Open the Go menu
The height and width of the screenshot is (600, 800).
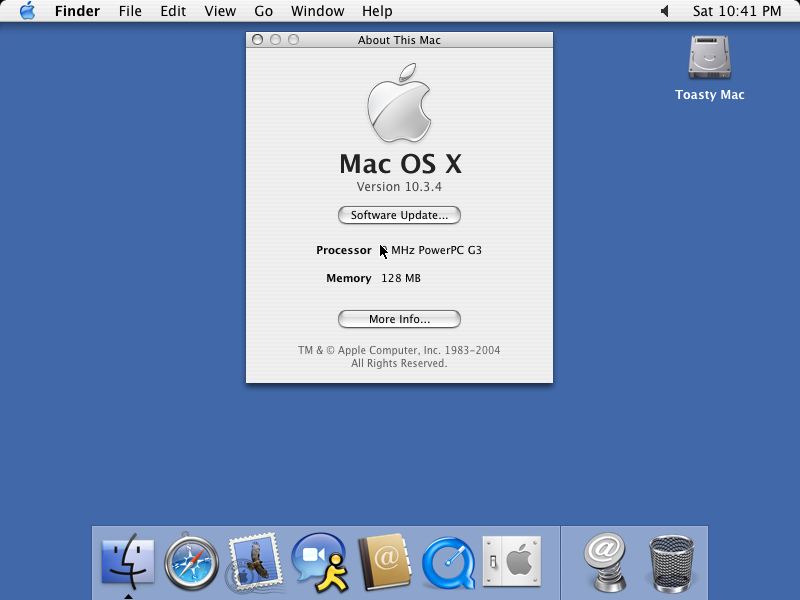point(263,11)
